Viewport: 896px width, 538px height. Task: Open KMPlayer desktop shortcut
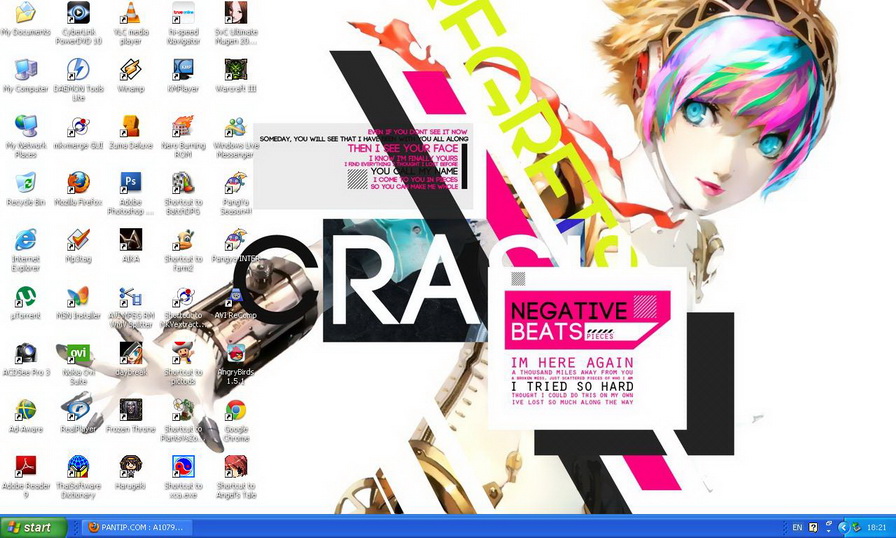pyautogui.click(x=183, y=70)
